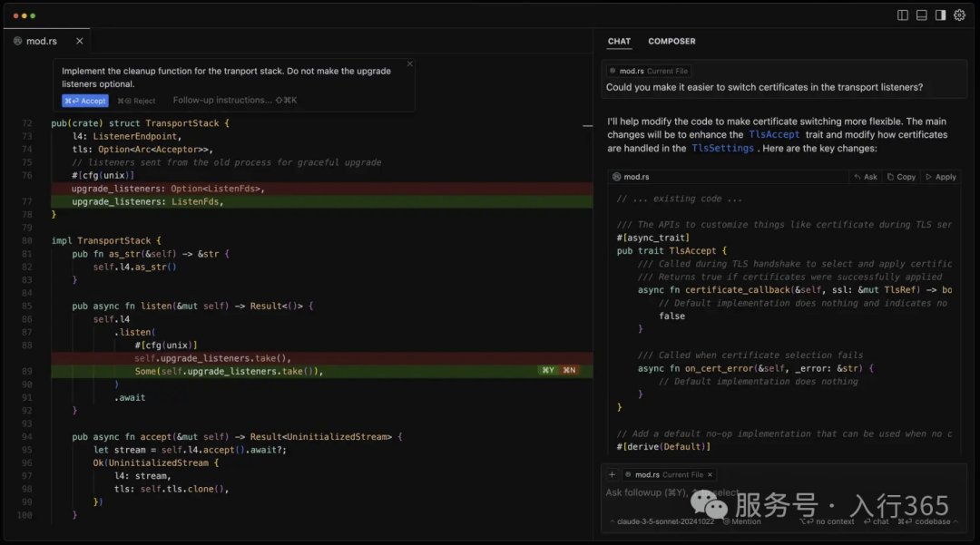Apply the suggested code to mod.rs
This screenshot has width=980, height=545.
[x=941, y=177]
